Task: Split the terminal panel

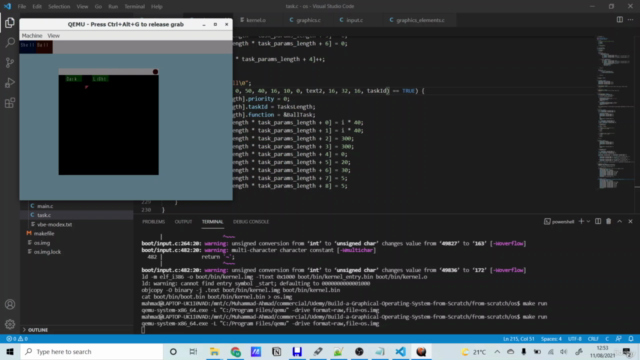Action: tap(598, 221)
